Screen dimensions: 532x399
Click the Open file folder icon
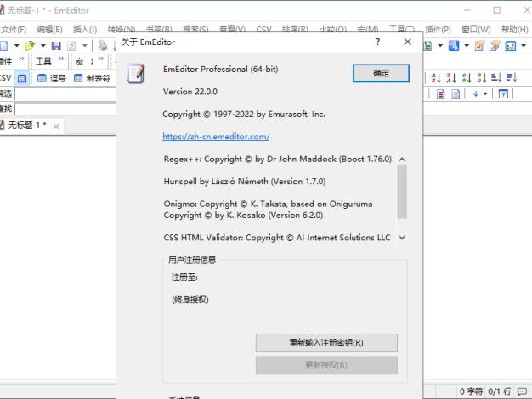(30, 46)
